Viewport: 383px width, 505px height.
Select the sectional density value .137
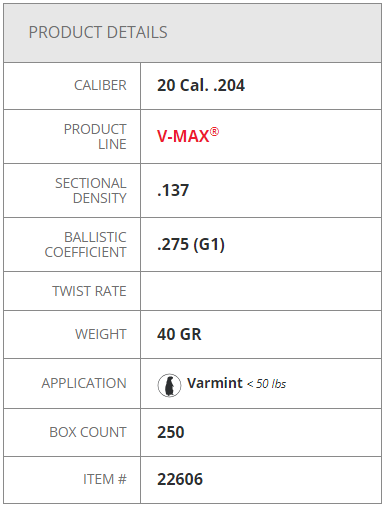click(173, 190)
